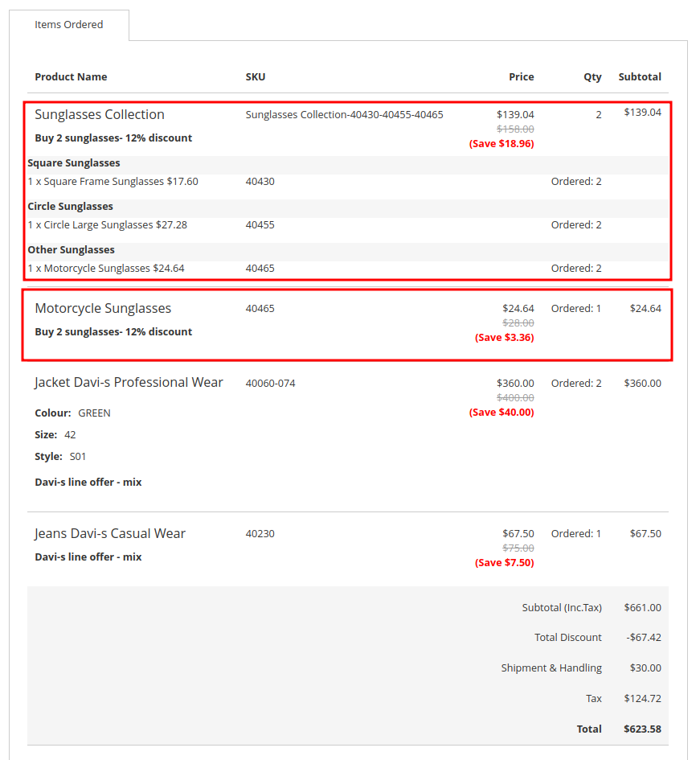Image resolution: width=700 pixels, height=760 pixels.
Task: Click the Shipment & Handling label
Action: [x=551, y=668]
